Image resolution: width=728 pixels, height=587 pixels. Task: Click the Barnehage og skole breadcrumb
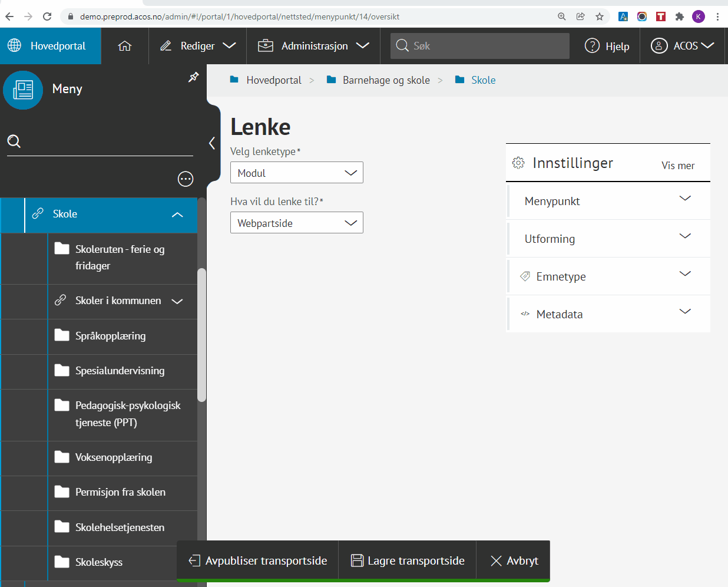(386, 80)
